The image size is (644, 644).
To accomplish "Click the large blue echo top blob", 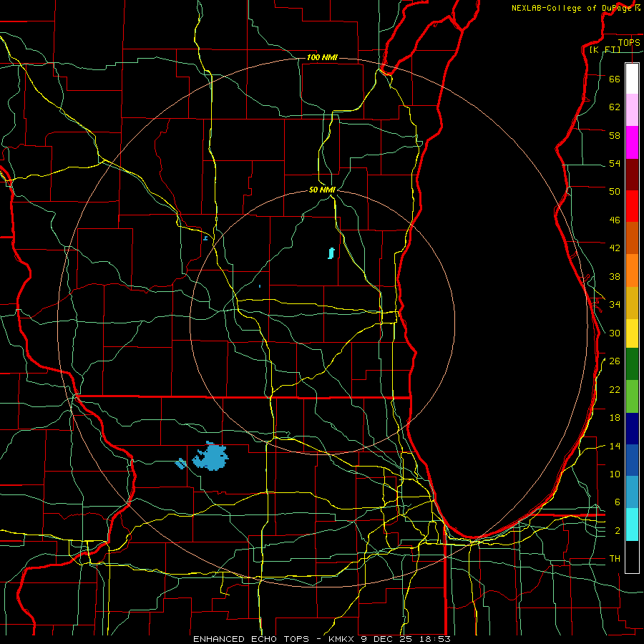I will 211,457.
